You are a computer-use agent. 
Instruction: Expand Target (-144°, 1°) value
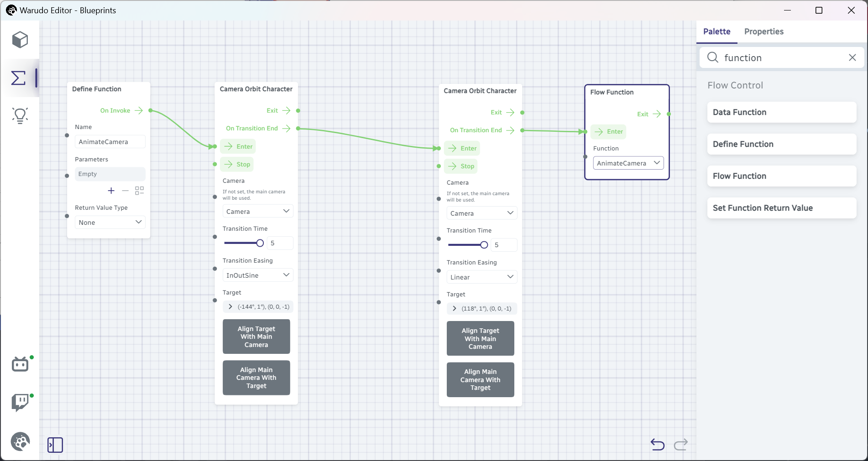(230, 307)
